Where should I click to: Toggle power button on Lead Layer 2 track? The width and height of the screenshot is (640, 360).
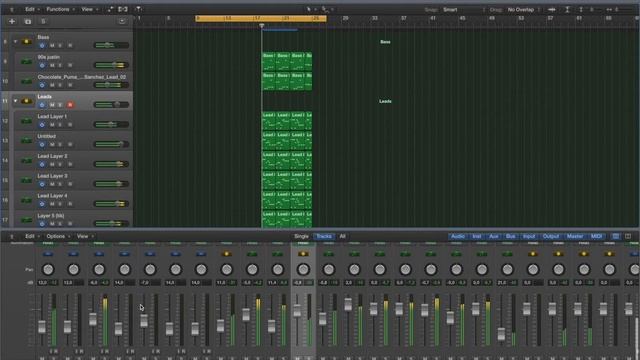[42, 164]
